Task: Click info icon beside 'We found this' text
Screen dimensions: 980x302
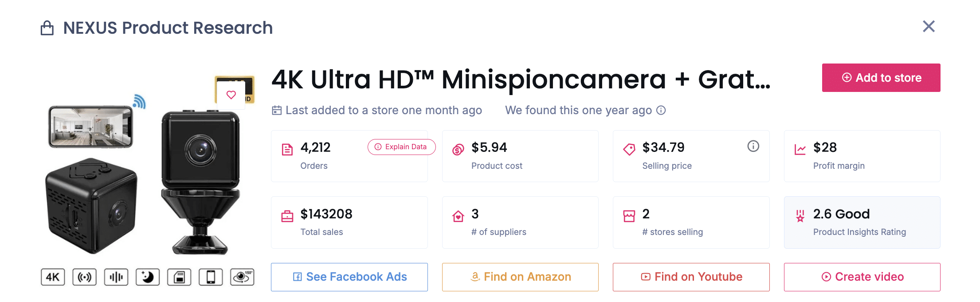Action: coord(661,110)
